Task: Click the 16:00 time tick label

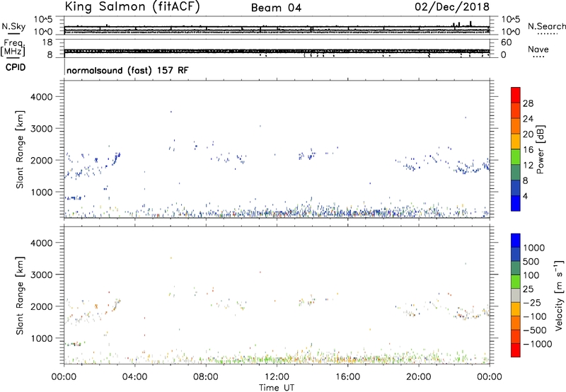Action: click(x=347, y=377)
